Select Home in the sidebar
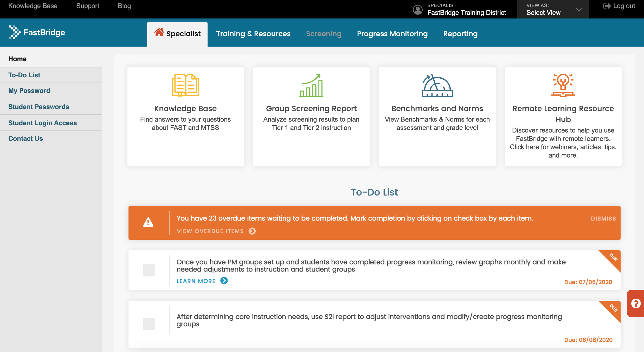Screen dimensions: 644x352 [x=51, y=59]
